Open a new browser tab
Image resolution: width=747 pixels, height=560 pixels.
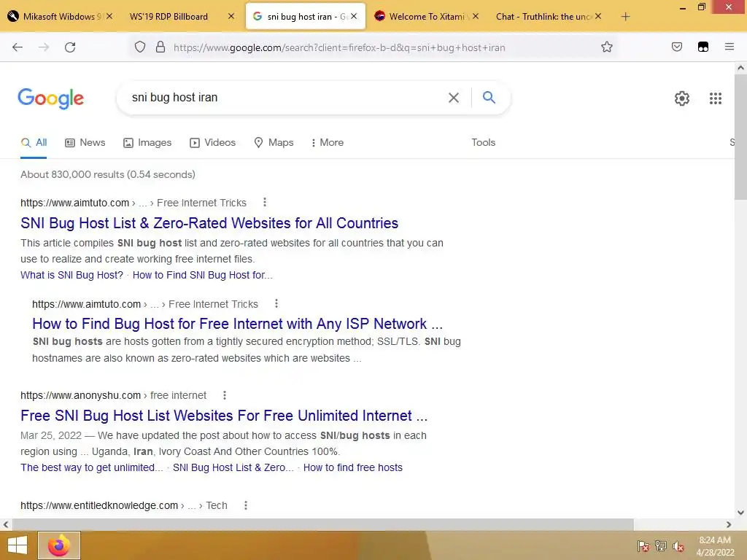[x=625, y=17]
